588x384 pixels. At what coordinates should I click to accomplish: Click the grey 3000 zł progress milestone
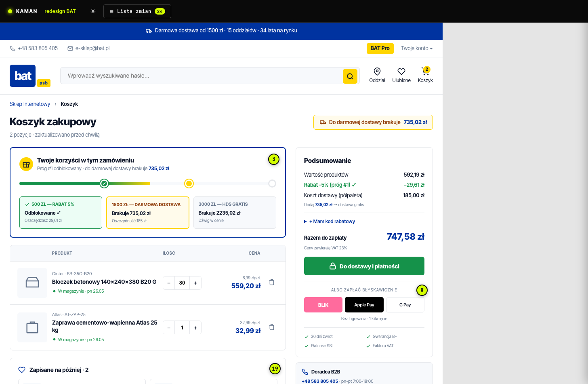coord(272,184)
